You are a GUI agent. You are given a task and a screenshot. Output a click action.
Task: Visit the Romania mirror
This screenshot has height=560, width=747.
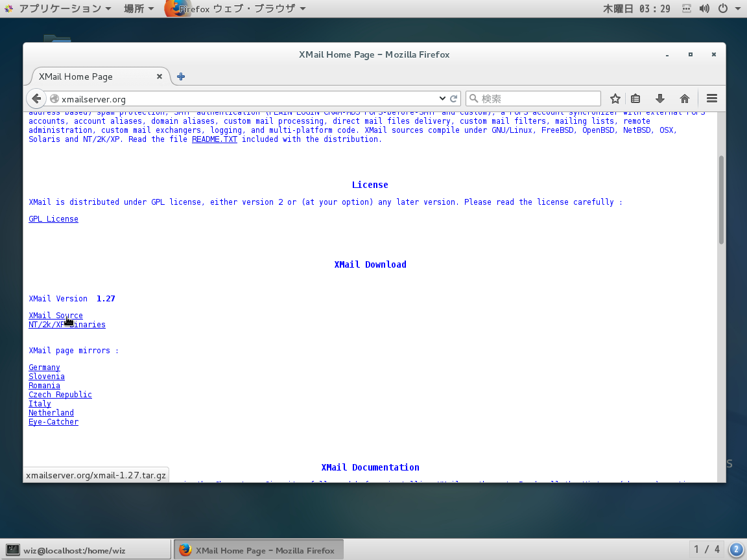pyautogui.click(x=44, y=385)
